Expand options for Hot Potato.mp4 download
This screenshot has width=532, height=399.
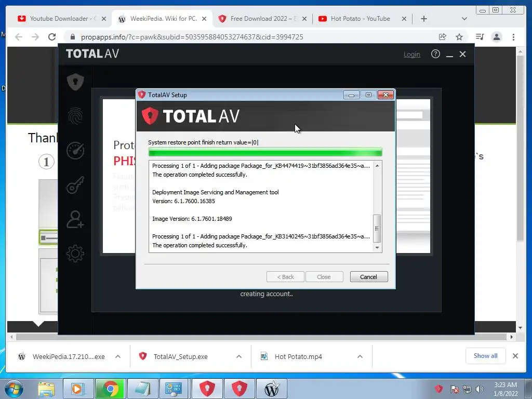(360, 356)
